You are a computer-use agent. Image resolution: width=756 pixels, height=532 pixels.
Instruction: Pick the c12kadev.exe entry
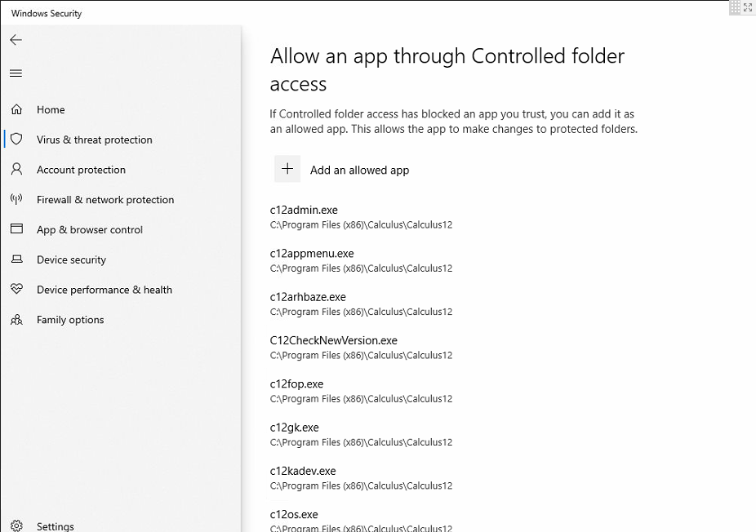point(303,471)
